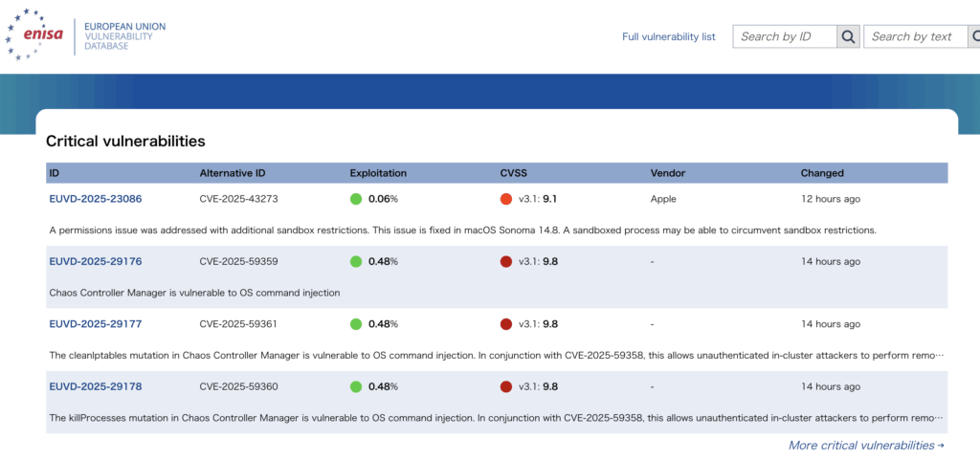The width and height of the screenshot is (980, 460).
Task: Focus the Search by text field
Action: pyautogui.click(x=915, y=36)
